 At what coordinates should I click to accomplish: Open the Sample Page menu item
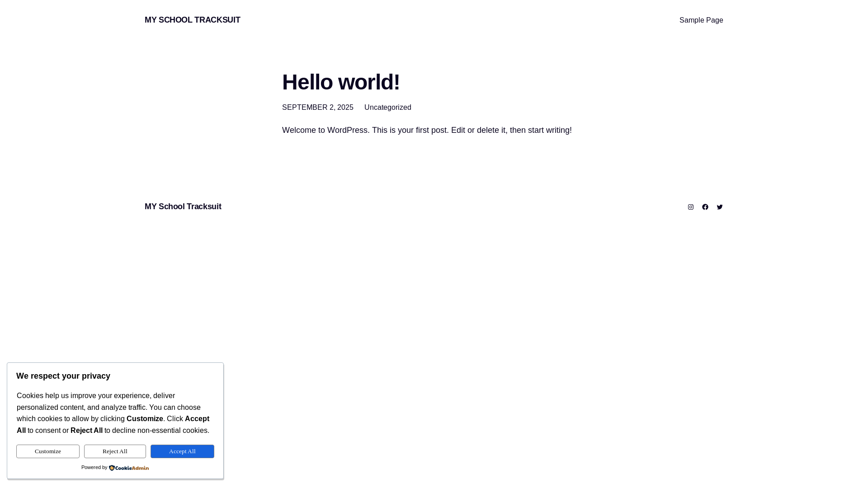pyautogui.click(x=701, y=20)
